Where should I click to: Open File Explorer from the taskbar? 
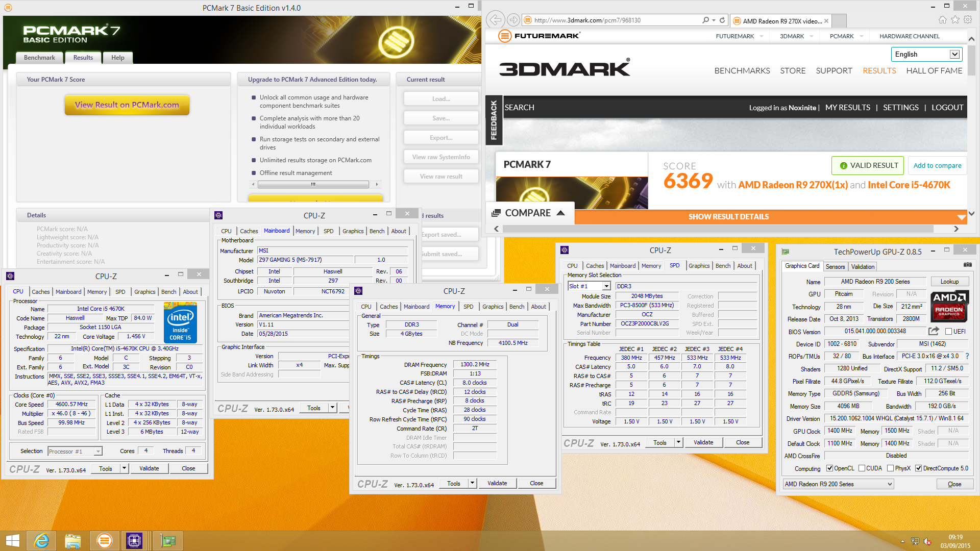pos(73,541)
